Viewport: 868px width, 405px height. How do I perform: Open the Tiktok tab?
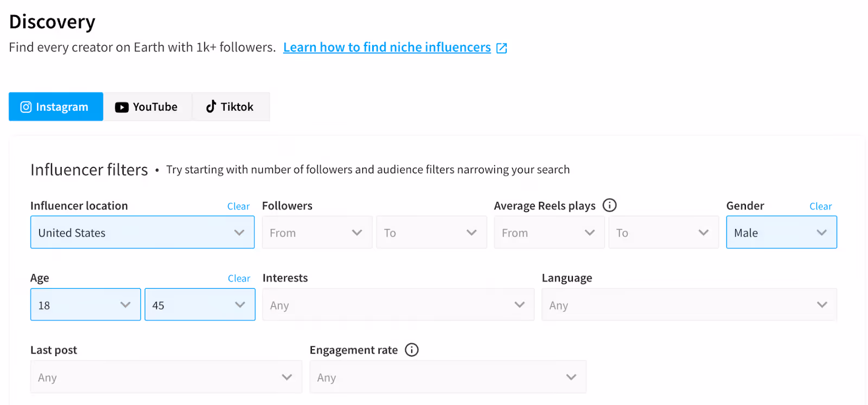click(230, 107)
